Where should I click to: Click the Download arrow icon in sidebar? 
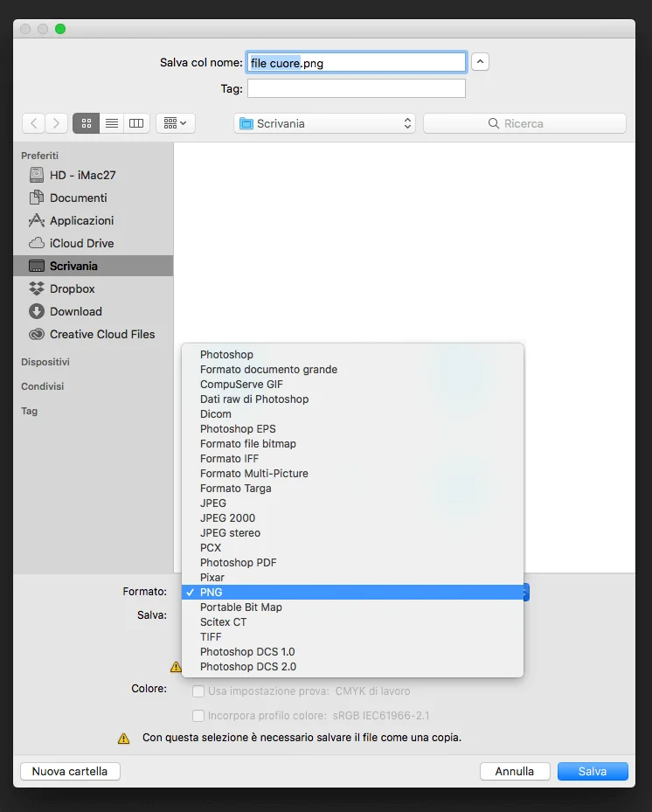[36, 311]
